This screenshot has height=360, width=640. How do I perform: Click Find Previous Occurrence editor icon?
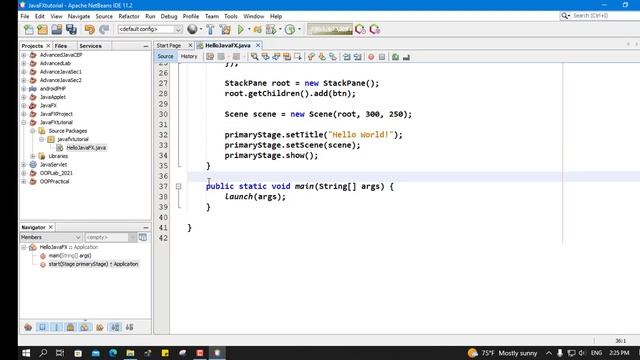pyautogui.click(x=265, y=57)
